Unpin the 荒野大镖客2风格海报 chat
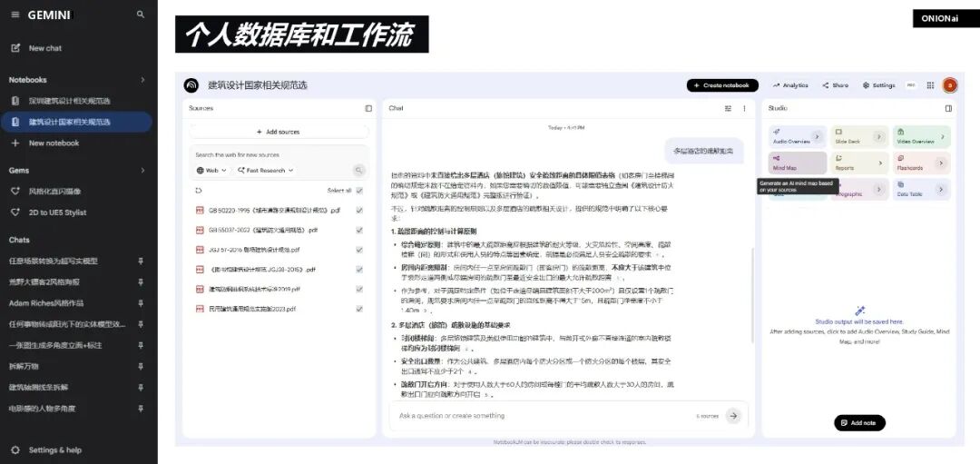Viewport: 980px width, 464px height. [141, 282]
